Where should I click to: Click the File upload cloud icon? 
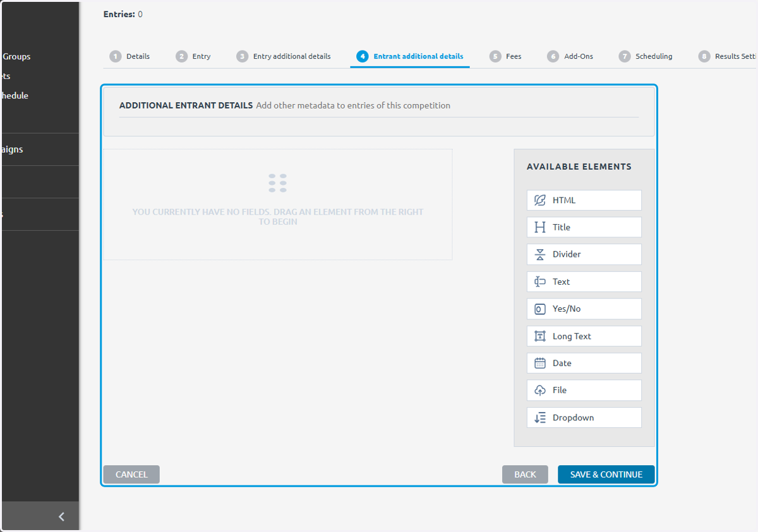pos(540,390)
